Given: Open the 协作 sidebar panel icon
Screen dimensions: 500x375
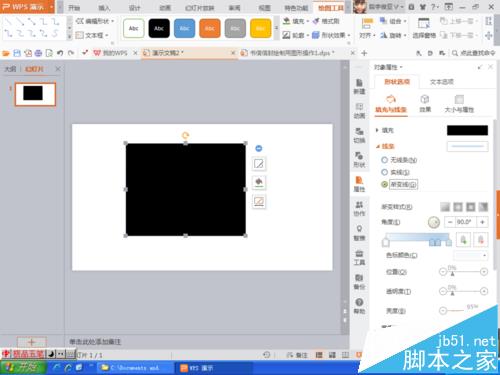Looking at the screenshot, I should (359, 208).
